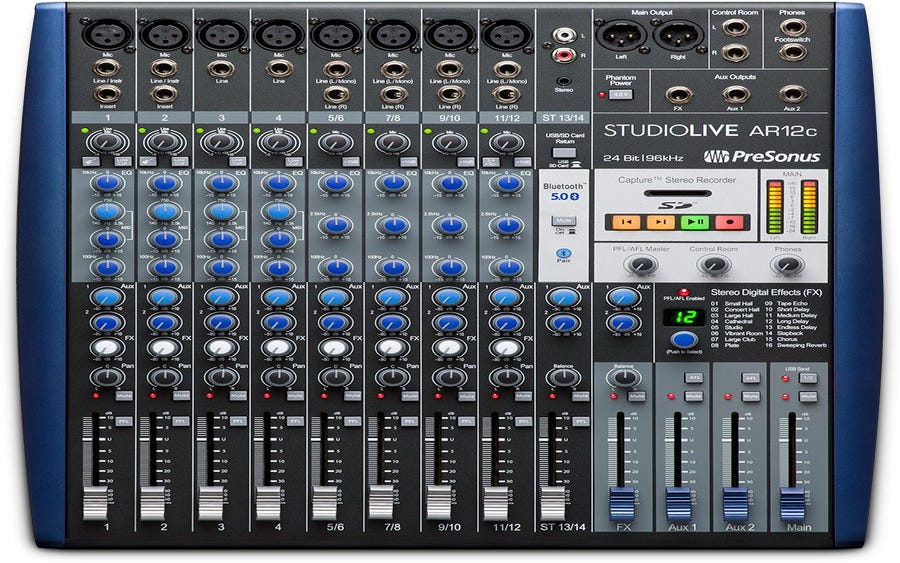Click channel 2 white FX send knob

(x=164, y=348)
